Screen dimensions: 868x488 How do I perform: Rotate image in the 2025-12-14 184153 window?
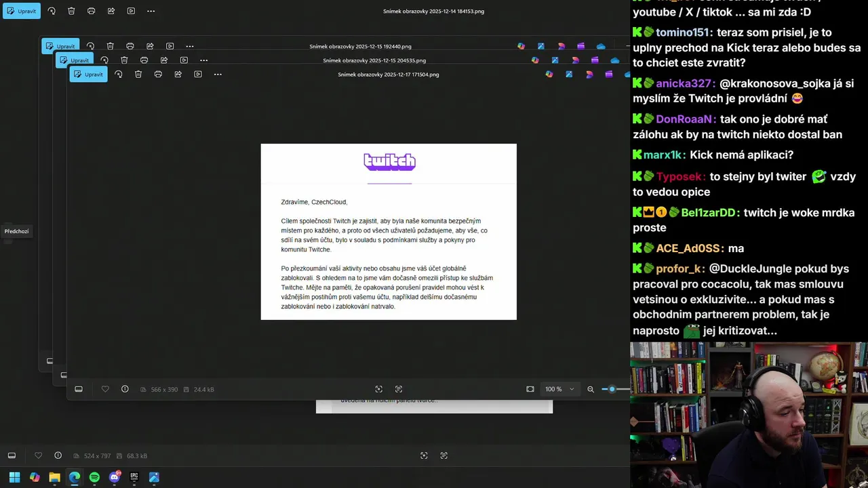click(52, 11)
